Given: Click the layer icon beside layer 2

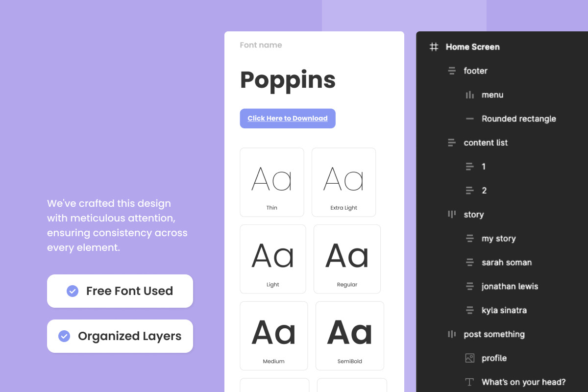Looking at the screenshot, I should click(470, 191).
